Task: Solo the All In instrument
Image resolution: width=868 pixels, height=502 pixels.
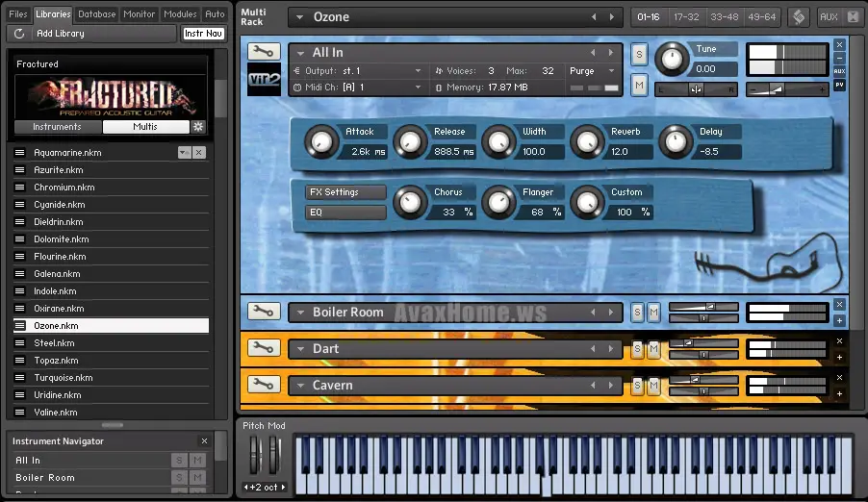Action: pyautogui.click(x=639, y=55)
